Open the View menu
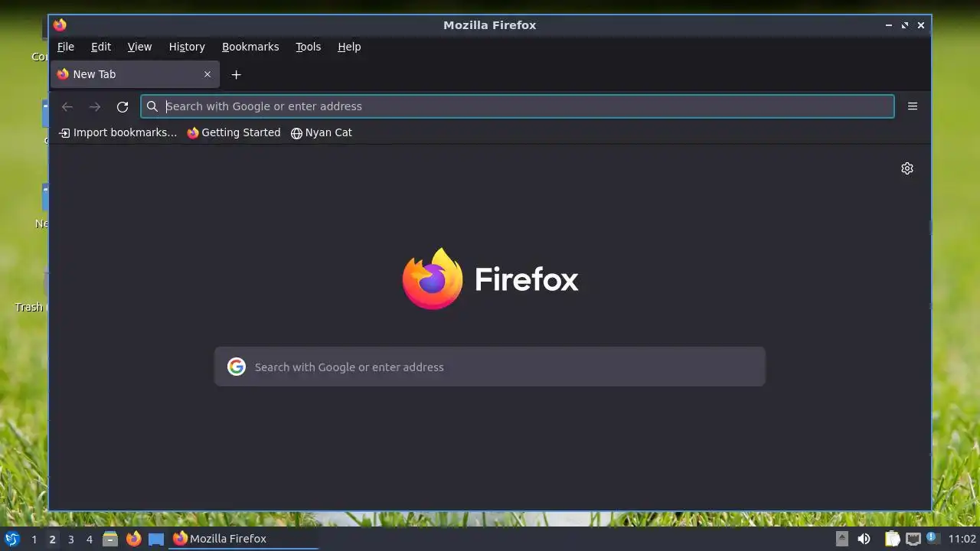The width and height of the screenshot is (980, 551). pos(139,47)
